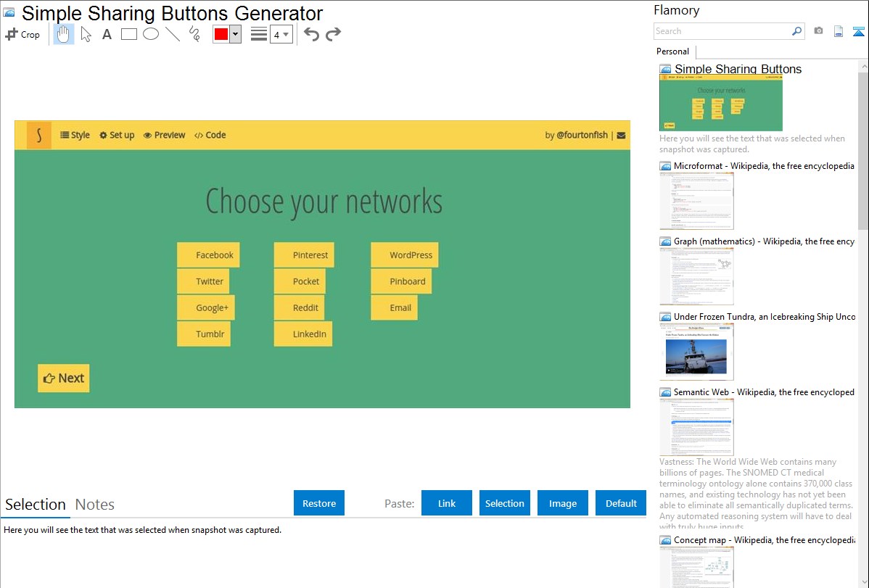Image resolution: width=869 pixels, height=588 pixels.
Task: Select the ellipse shape tool
Action: click(x=151, y=34)
